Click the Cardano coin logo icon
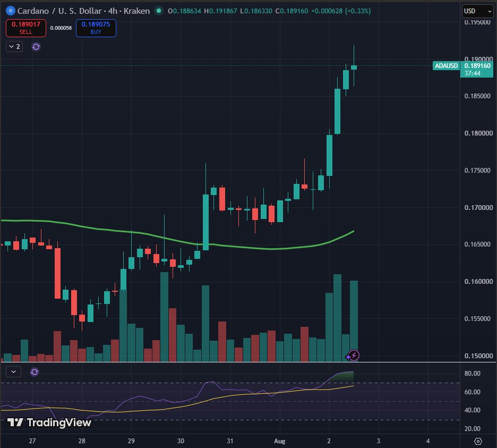The width and height of the screenshot is (497, 448). 11,11
